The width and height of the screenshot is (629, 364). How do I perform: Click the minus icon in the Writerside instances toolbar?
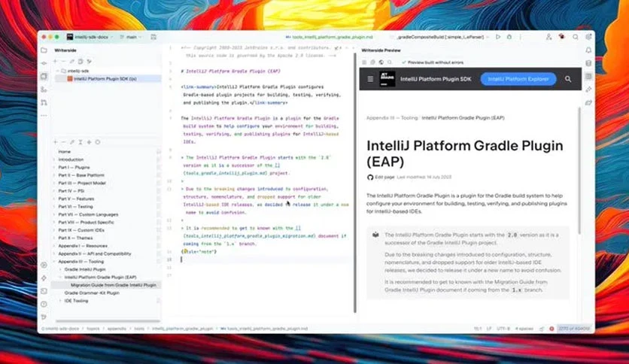(x=63, y=62)
